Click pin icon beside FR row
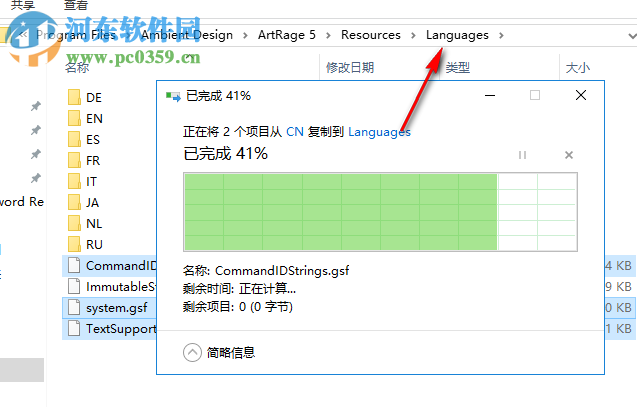This screenshot has height=407, width=637. [x=36, y=154]
